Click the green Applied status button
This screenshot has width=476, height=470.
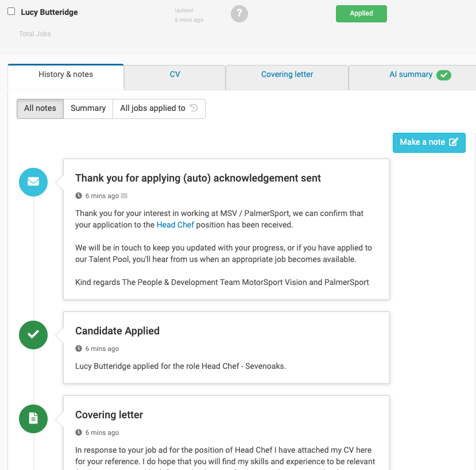pos(361,14)
